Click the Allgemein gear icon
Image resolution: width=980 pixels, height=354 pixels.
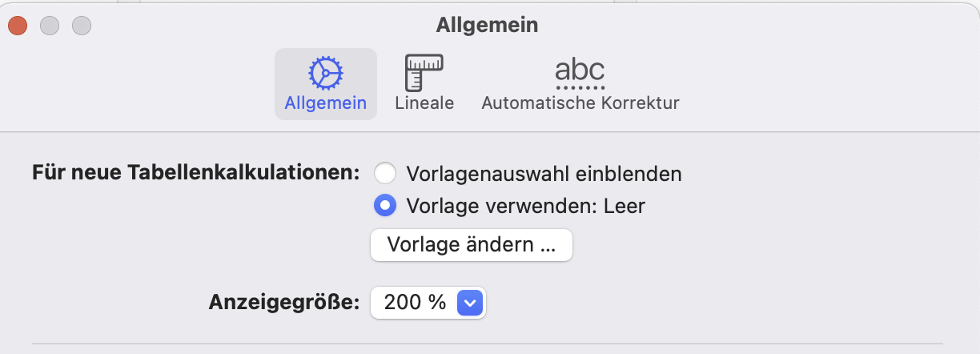pos(325,73)
